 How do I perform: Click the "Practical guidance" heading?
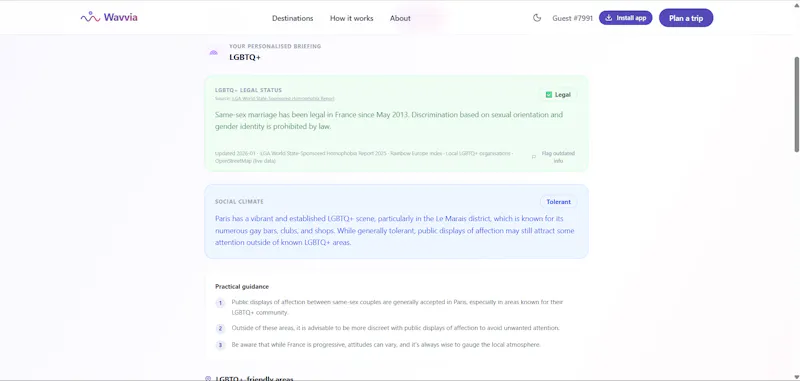tap(242, 287)
